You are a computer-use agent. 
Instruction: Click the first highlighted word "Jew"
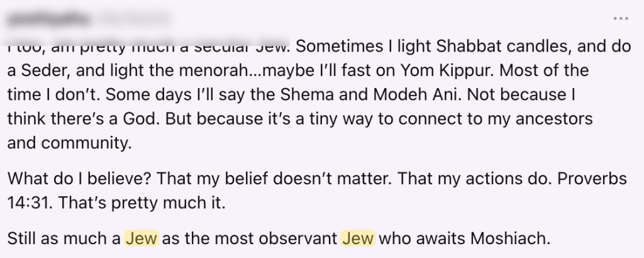tap(141, 238)
